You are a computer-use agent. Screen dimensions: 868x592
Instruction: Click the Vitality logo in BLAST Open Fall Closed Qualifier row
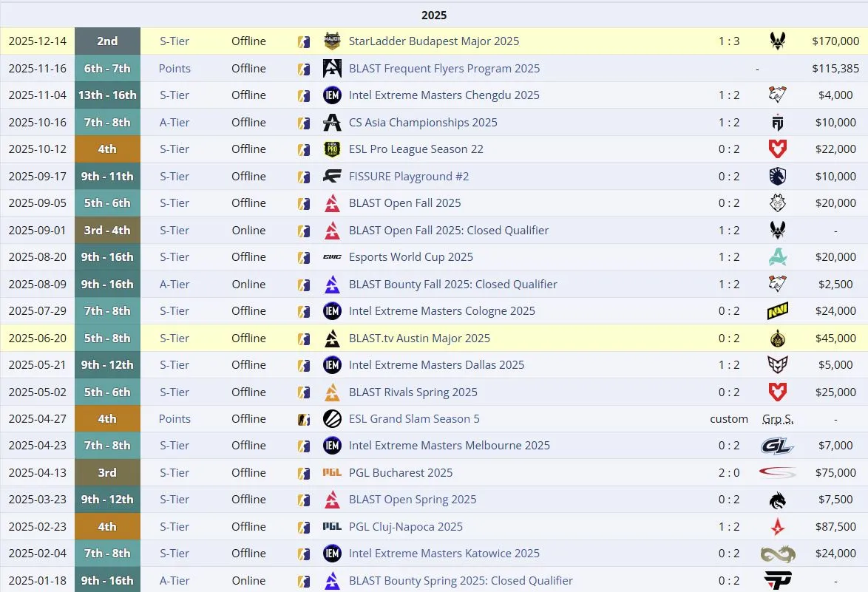(x=777, y=230)
